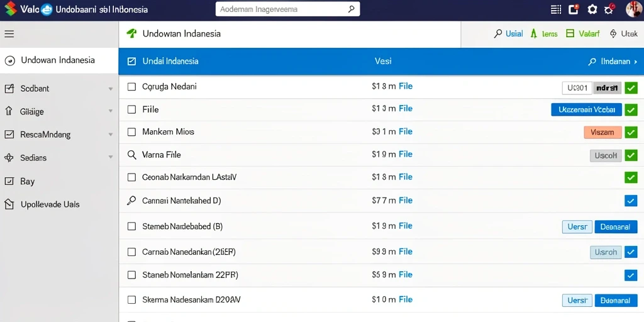Click the U0901 field on the Cgruga Nedani row
Screen dimensions: 644x322
coord(577,87)
